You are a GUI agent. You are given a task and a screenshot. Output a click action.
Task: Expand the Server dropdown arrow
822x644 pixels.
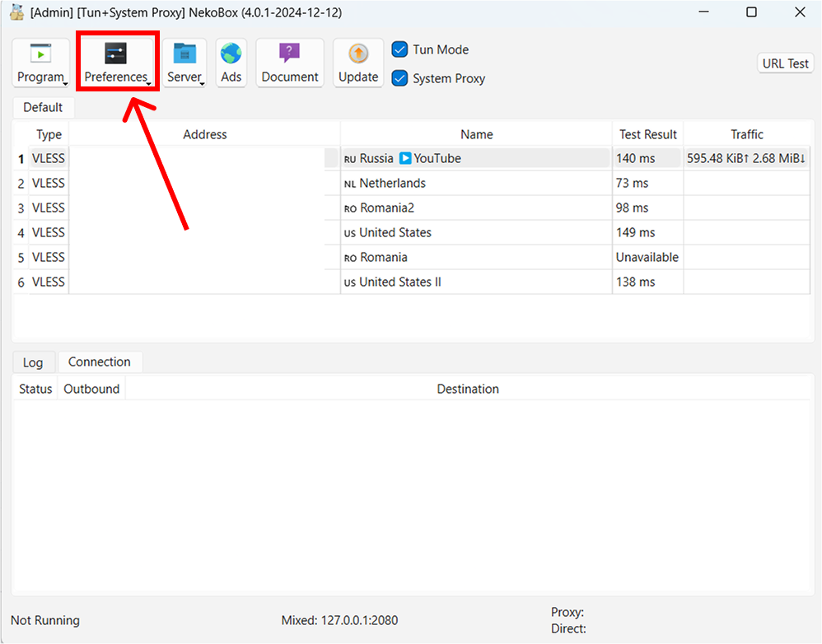[x=202, y=82]
